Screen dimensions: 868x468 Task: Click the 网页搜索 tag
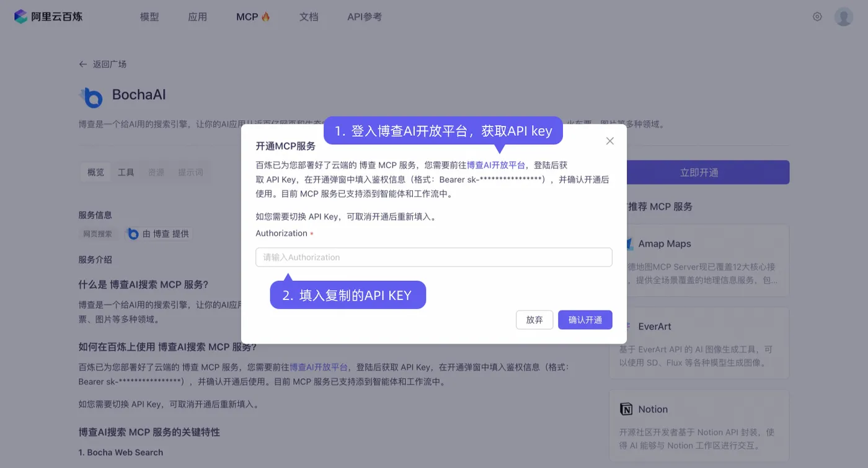click(98, 234)
